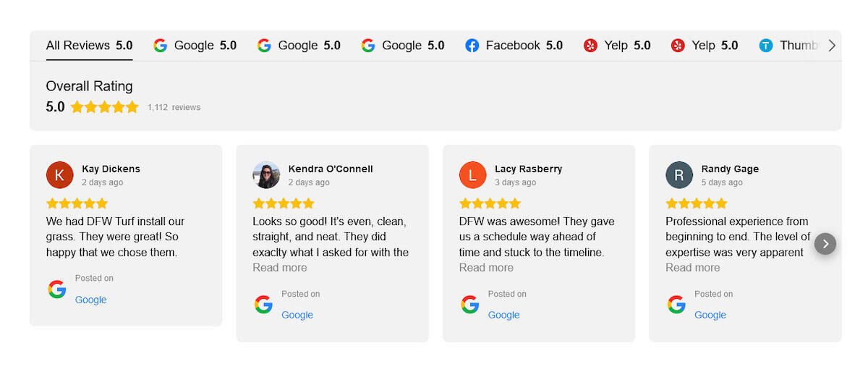The height and width of the screenshot is (372, 868).
Task: Show next reviews with carousel arrow button
Action: pos(825,244)
